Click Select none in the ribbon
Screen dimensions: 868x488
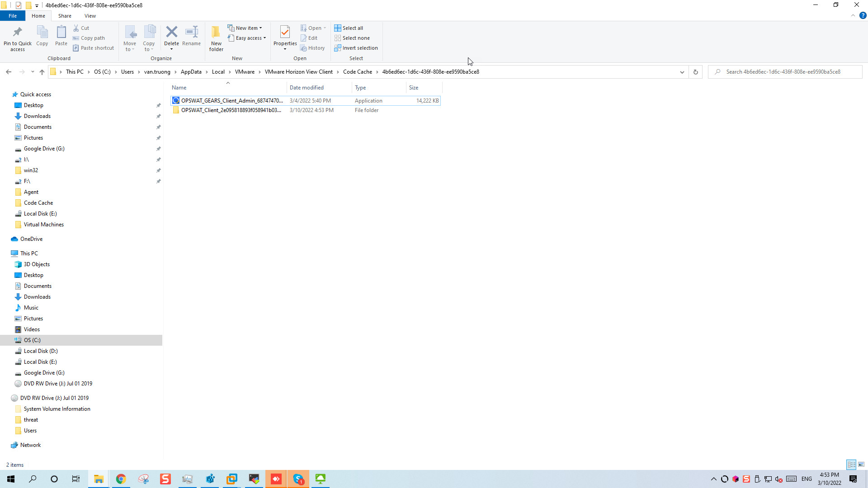click(x=352, y=38)
